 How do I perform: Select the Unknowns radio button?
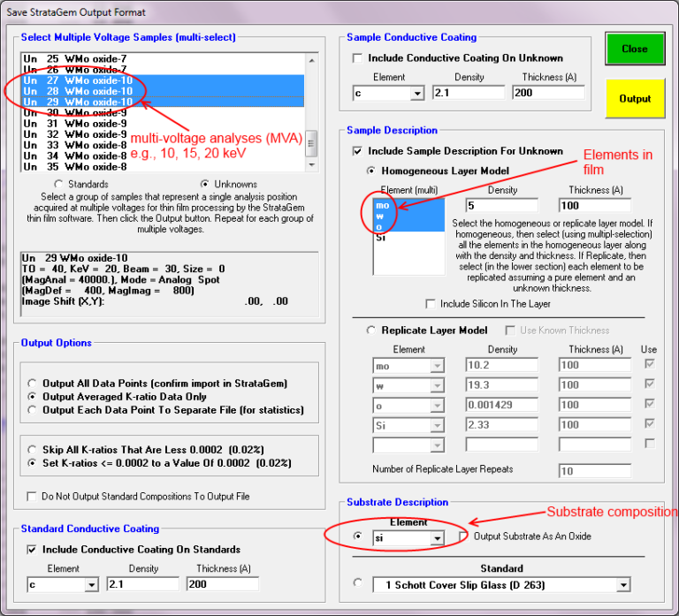(x=205, y=184)
